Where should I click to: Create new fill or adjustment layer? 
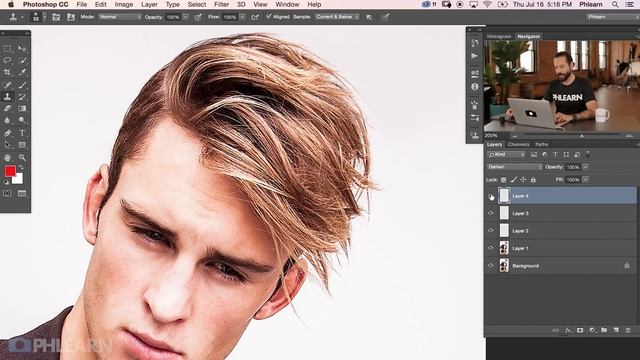[x=592, y=330]
